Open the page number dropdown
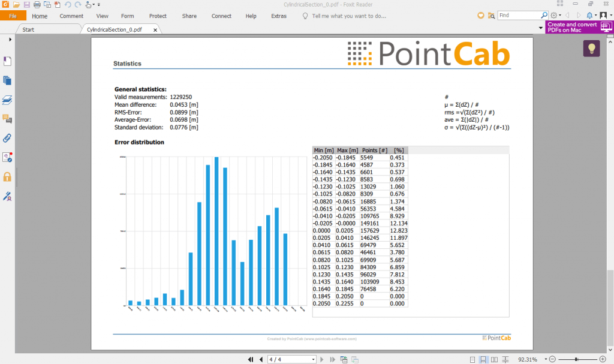This screenshot has width=614, height=364. coord(312,359)
